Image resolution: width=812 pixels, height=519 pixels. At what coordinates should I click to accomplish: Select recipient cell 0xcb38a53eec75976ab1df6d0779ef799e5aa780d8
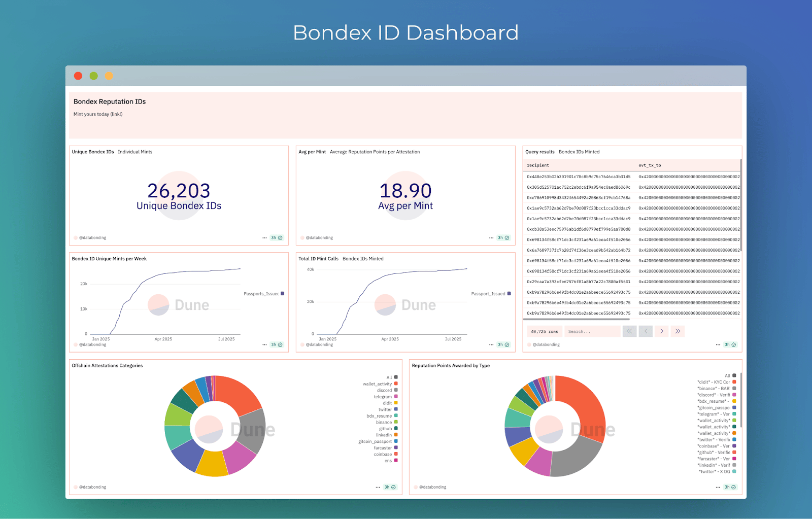579,229
